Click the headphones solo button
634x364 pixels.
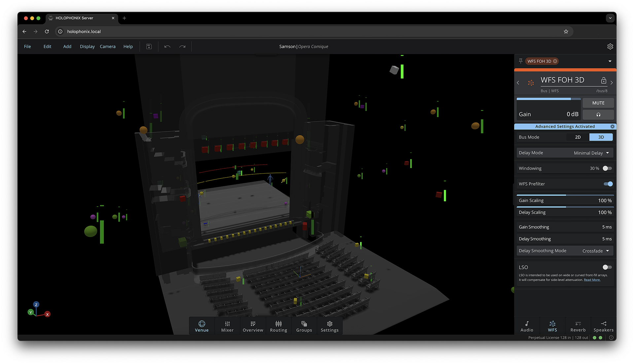click(598, 115)
